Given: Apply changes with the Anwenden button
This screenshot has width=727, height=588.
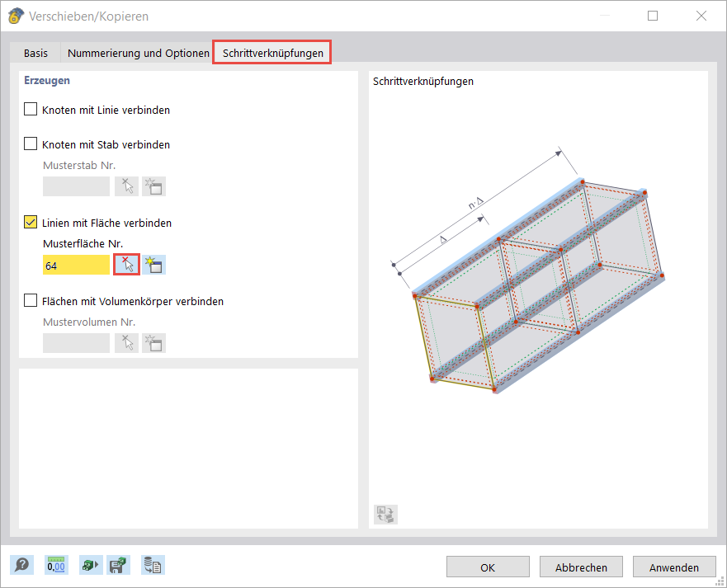Looking at the screenshot, I should [674, 567].
